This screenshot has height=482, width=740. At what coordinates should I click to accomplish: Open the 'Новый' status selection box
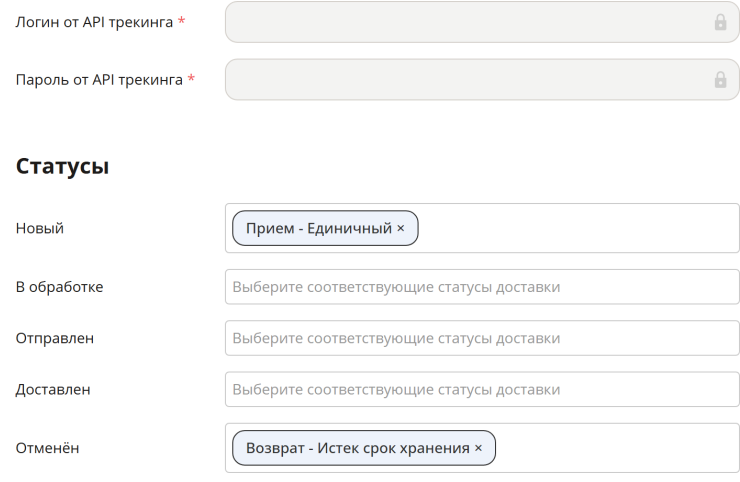click(482, 228)
